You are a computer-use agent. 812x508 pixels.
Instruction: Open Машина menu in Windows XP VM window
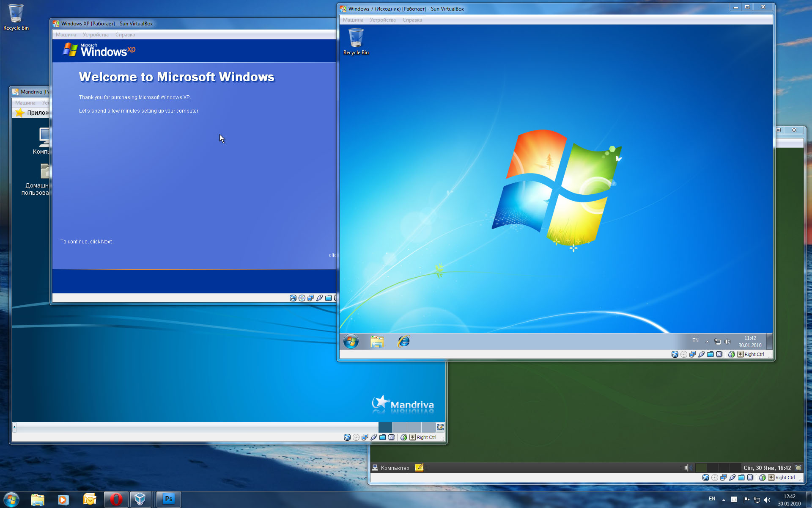click(x=66, y=35)
